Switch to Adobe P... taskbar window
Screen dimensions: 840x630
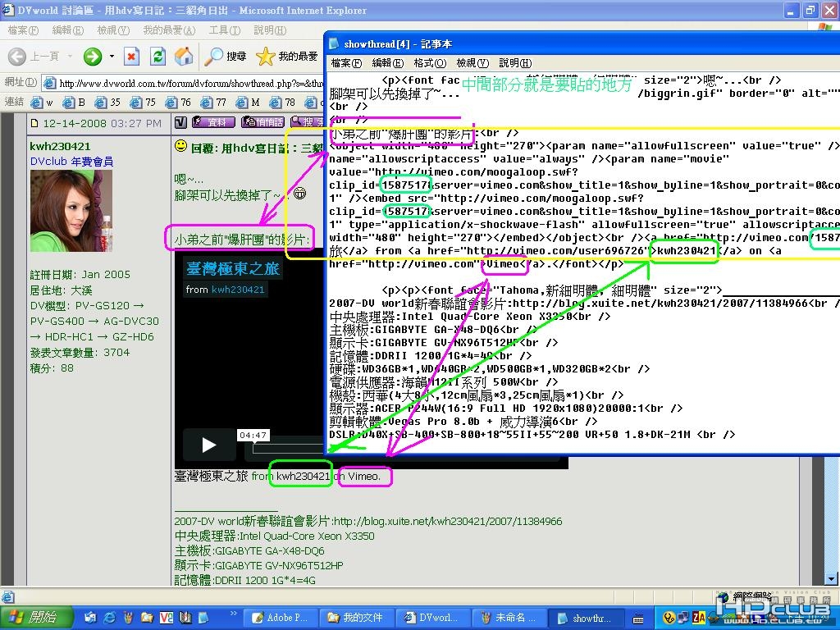tap(281, 618)
